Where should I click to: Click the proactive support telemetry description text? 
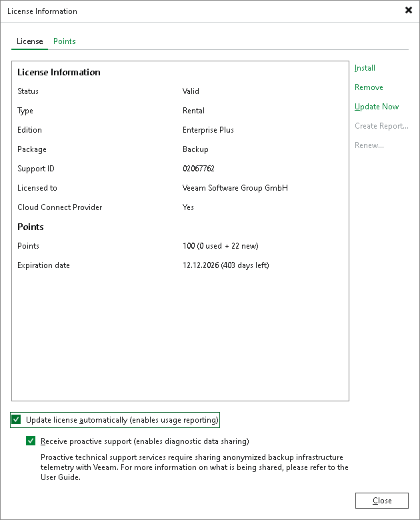(x=195, y=467)
